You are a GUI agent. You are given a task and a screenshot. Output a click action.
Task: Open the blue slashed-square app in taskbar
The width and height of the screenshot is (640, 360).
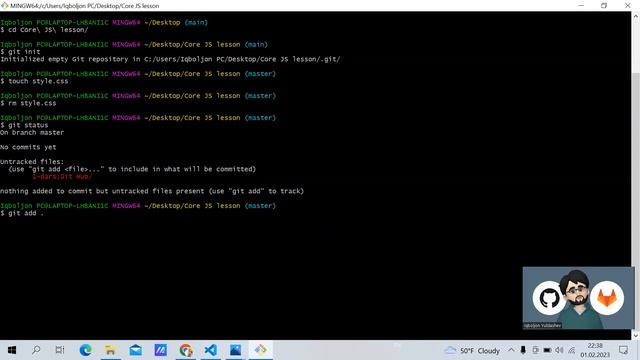click(x=160, y=350)
